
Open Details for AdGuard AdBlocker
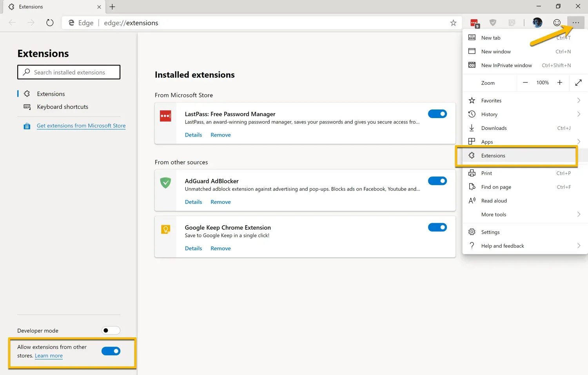pos(193,202)
